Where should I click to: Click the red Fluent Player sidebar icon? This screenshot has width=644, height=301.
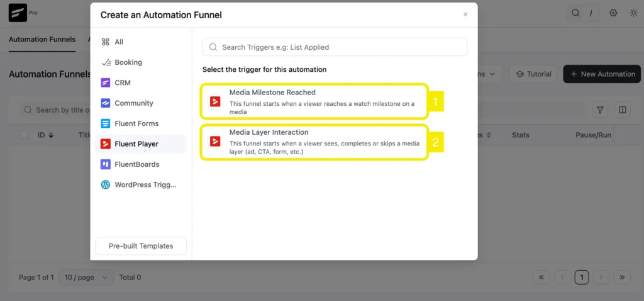106,144
